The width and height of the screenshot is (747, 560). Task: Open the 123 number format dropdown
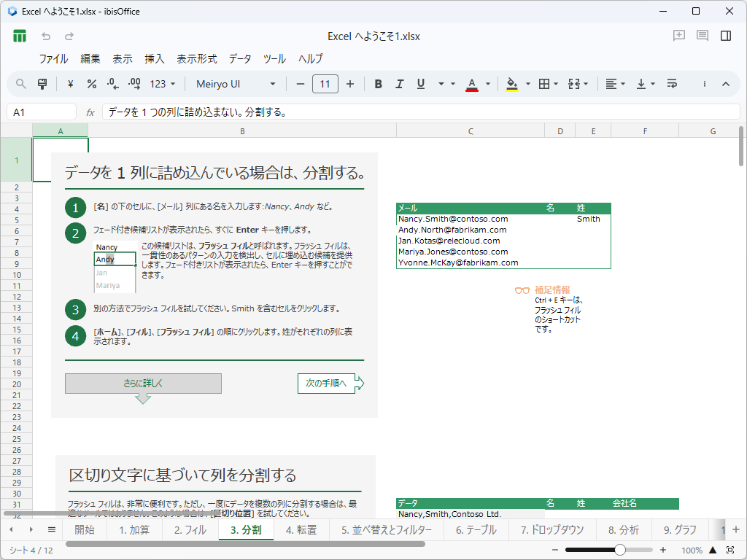[x=163, y=84]
